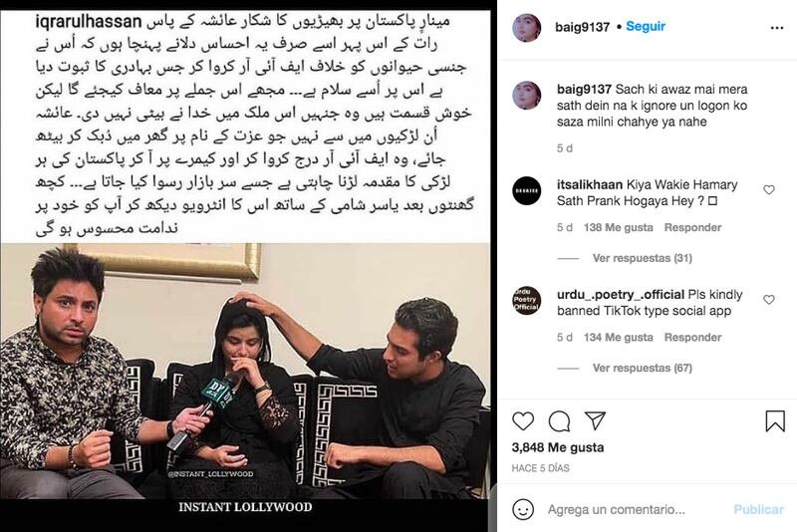This screenshot has height=532, width=797.
Task: Reply to itsalikhaan's comment with Responder
Action: (x=692, y=227)
